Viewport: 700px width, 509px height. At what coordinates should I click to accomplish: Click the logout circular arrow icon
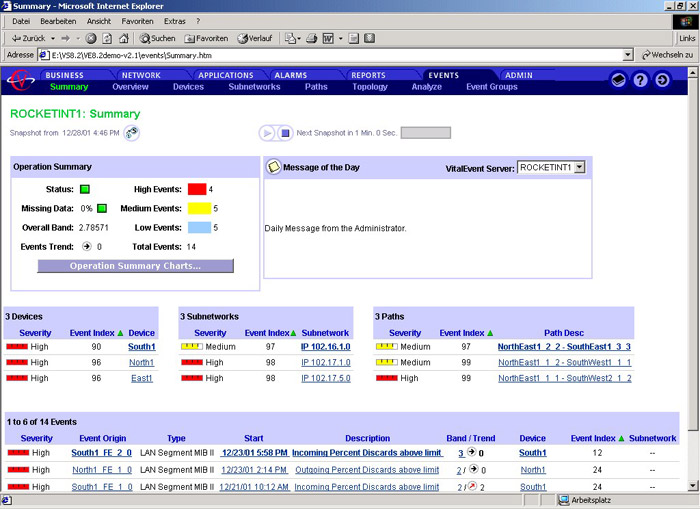click(662, 80)
